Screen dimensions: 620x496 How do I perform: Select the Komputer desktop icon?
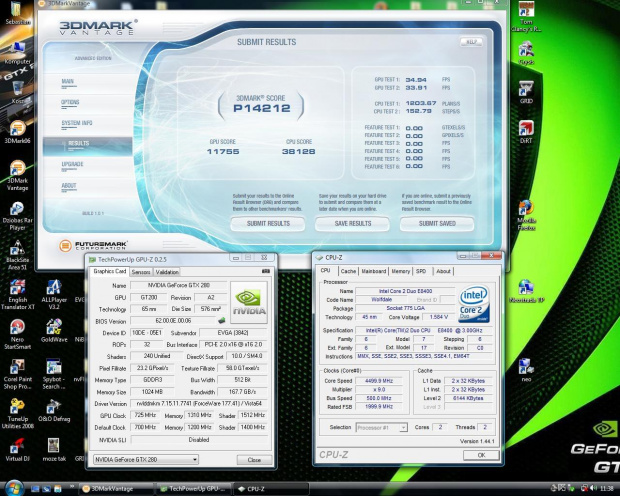click(17, 53)
